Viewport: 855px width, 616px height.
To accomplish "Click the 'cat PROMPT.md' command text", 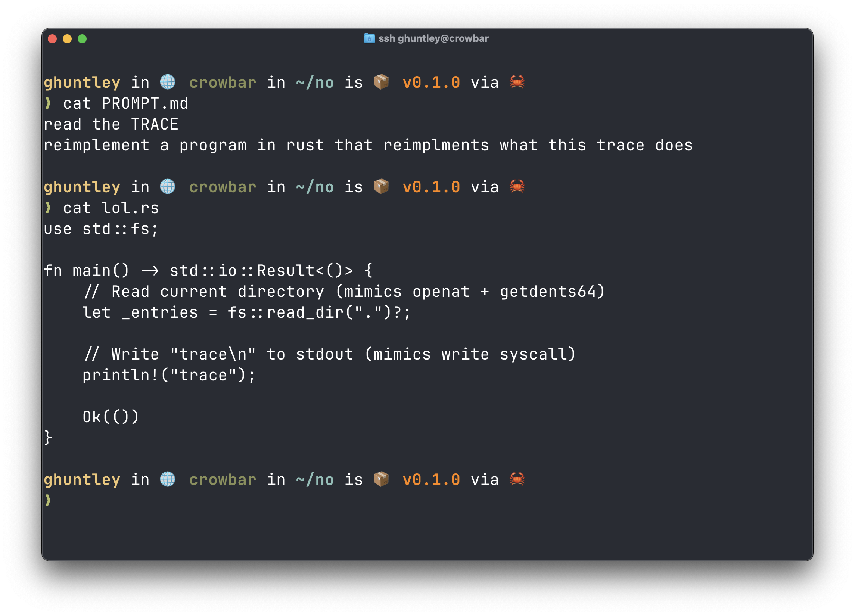I will click(125, 104).
